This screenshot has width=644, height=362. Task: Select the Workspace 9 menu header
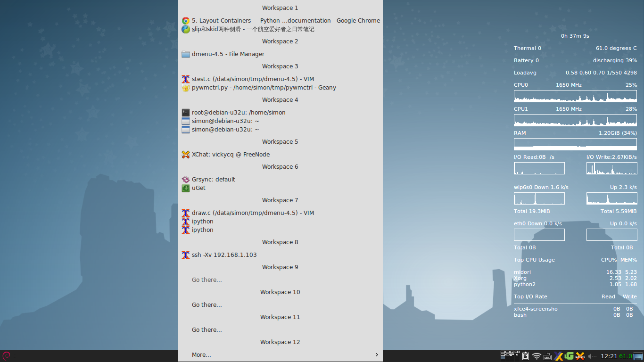click(280, 267)
